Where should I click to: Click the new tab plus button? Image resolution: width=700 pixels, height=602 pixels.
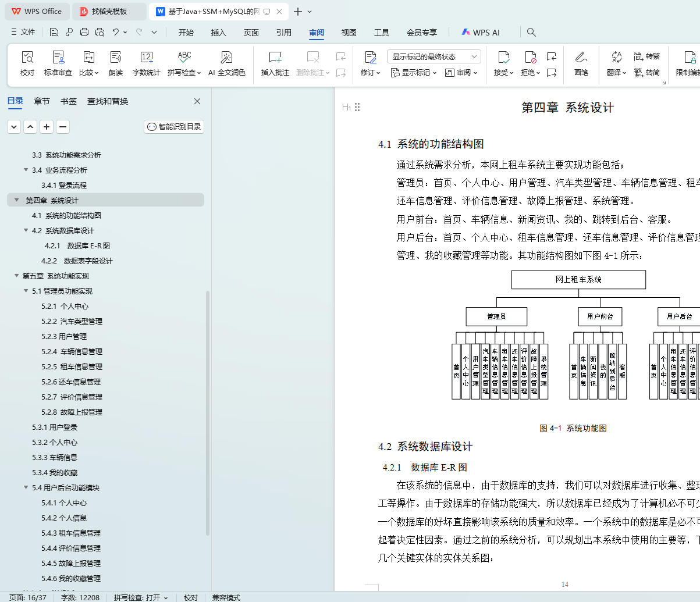tap(298, 12)
